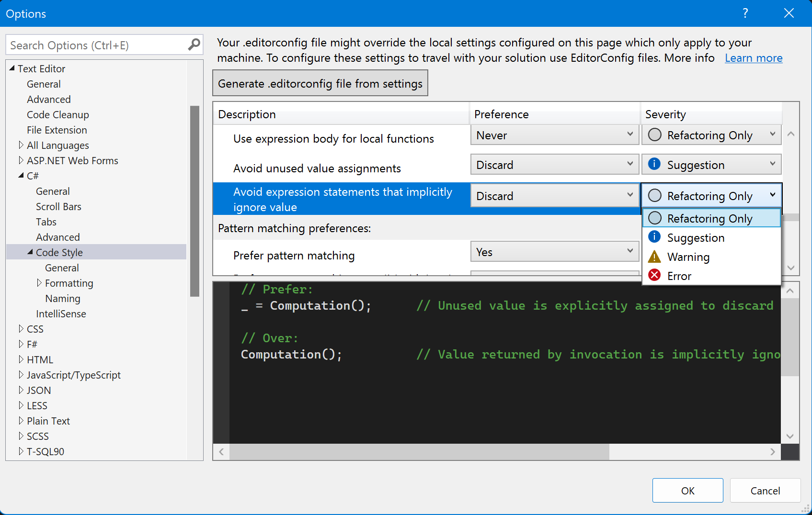
Task: Click the up scroll arrow beside the severity grid
Action: (791, 134)
